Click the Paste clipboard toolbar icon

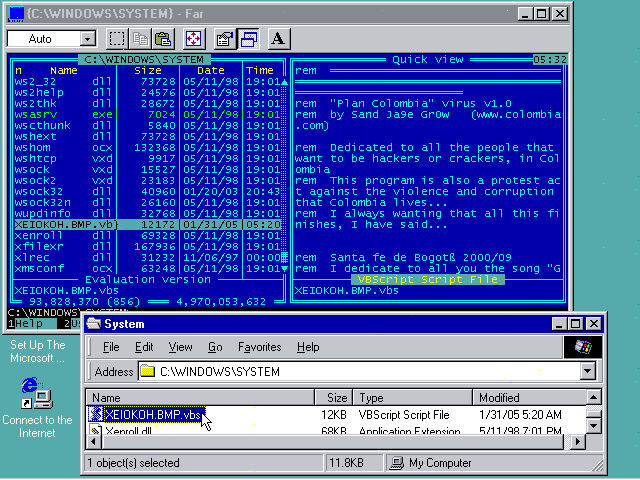pos(163,39)
